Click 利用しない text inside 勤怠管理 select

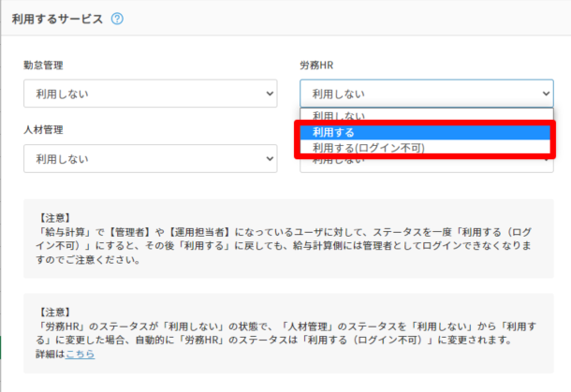(x=63, y=94)
